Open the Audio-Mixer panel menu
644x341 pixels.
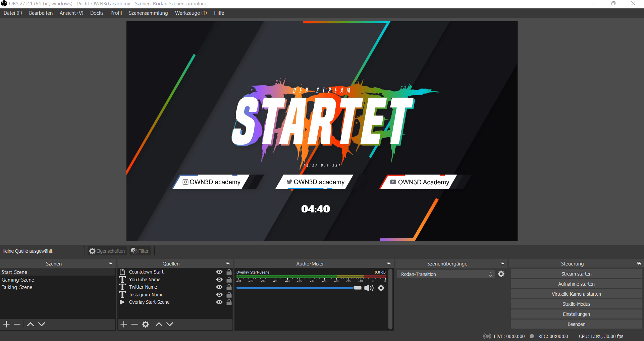[388, 263]
